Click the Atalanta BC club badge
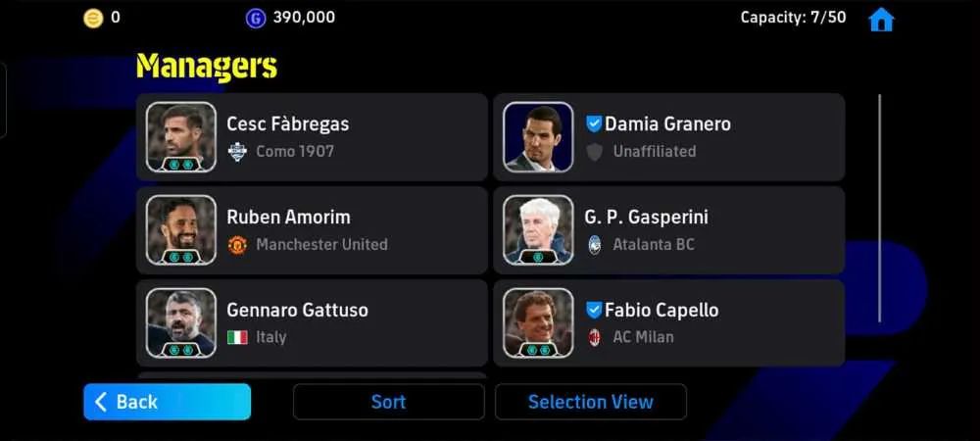This screenshot has width=980, height=441. pyautogui.click(x=595, y=244)
